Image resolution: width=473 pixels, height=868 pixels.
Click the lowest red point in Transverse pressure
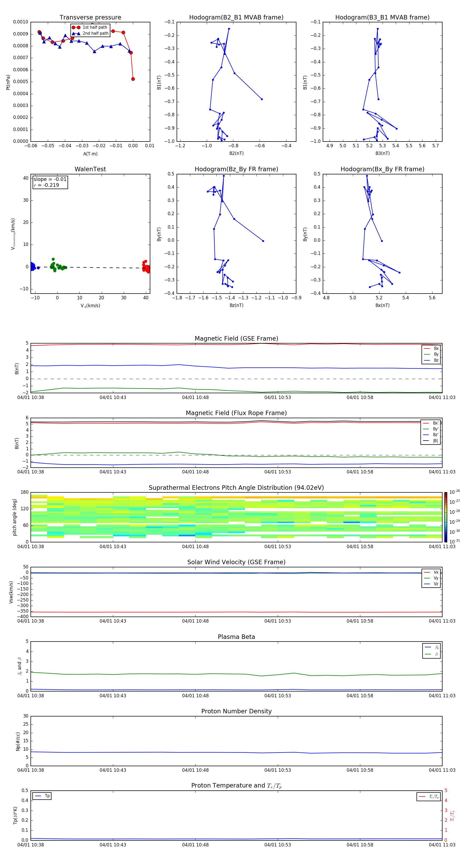(133, 79)
